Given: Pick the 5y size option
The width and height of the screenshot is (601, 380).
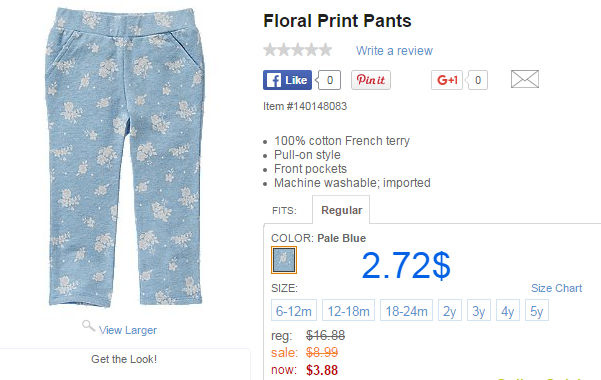Looking at the screenshot, I should click(537, 310).
